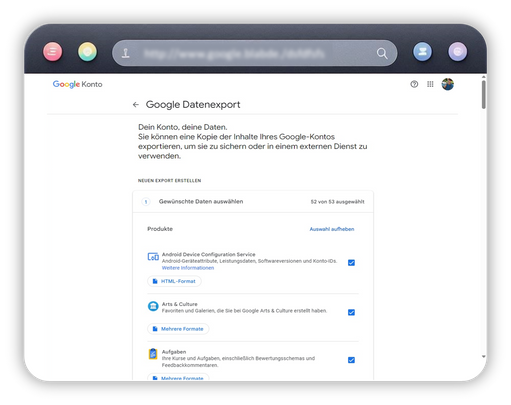This screenshot has height=405, width=511.
Task: Click the Google Konto logo
Action: (77, 84)
